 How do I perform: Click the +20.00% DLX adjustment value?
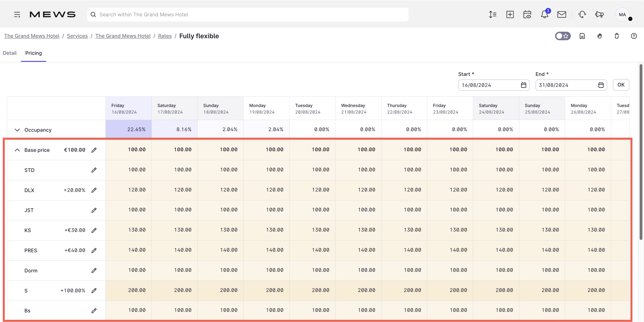click(x=75, y=190)
